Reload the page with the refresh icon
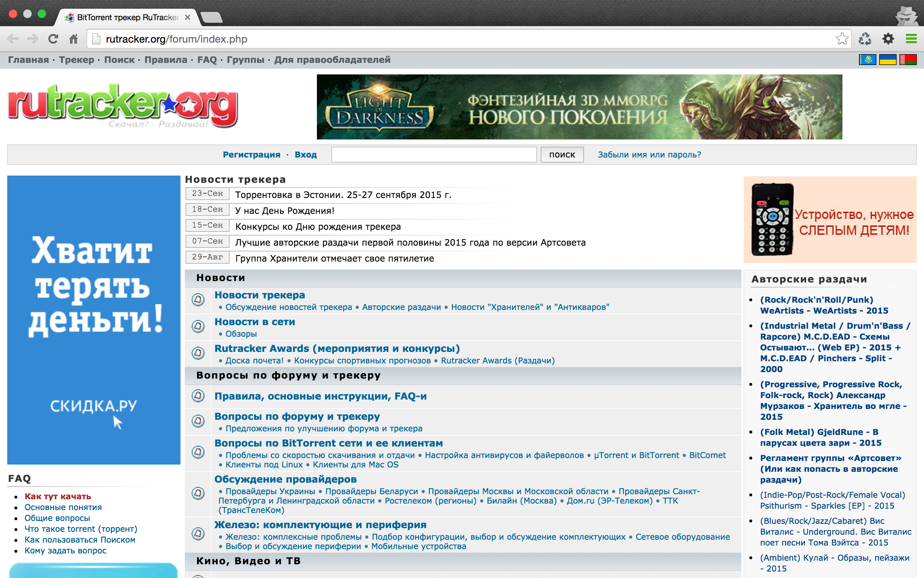 click(x=53, y=39)
